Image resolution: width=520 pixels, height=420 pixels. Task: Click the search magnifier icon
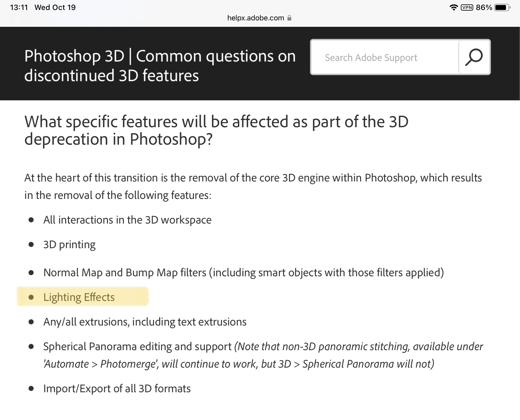[473, 57]
